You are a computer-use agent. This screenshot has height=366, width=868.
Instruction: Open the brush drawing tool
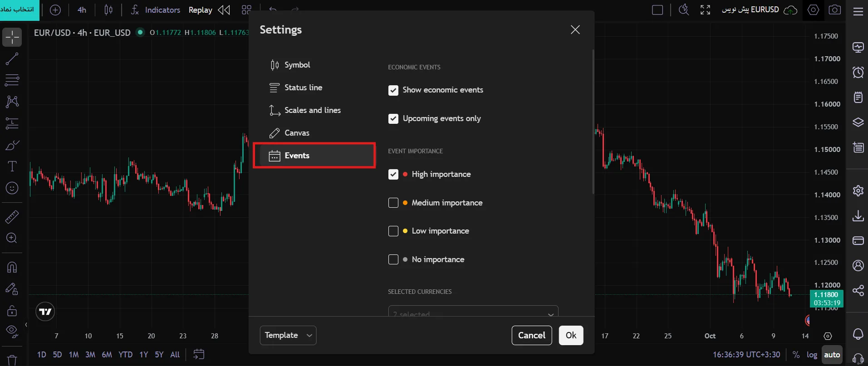(x=12, y=145)
